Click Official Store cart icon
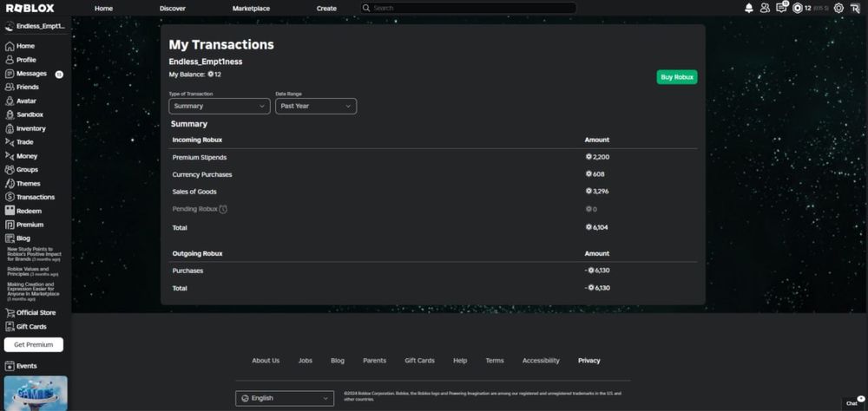Viewport: 868px width, 411px height. [x=10, y=312]
